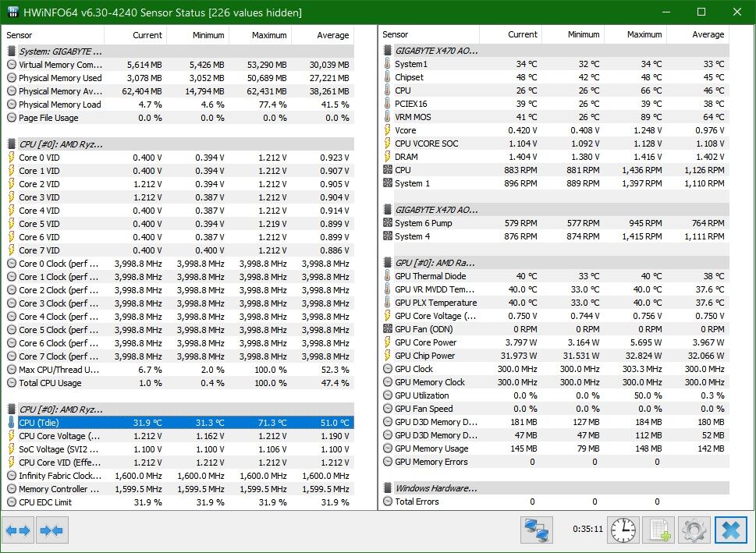Click left pane Minimum column header
The width and height of the screenshot is (756, 553).
click(x=197, y=35)
